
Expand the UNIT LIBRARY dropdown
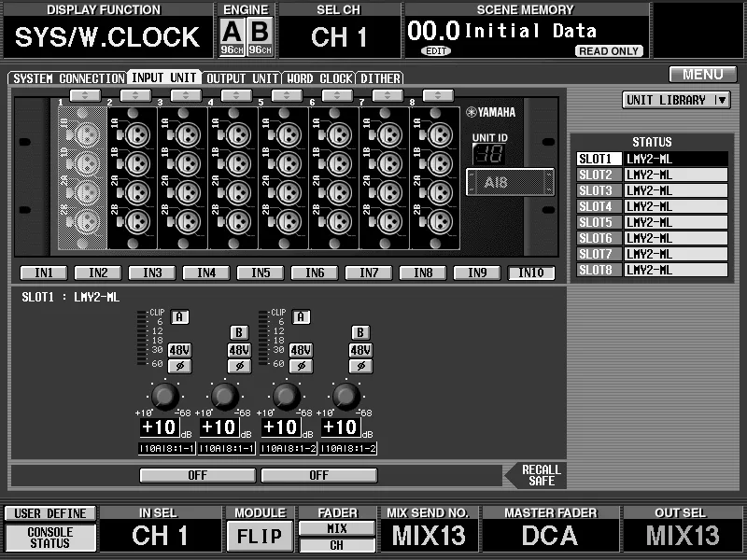(x=676, y=100)
